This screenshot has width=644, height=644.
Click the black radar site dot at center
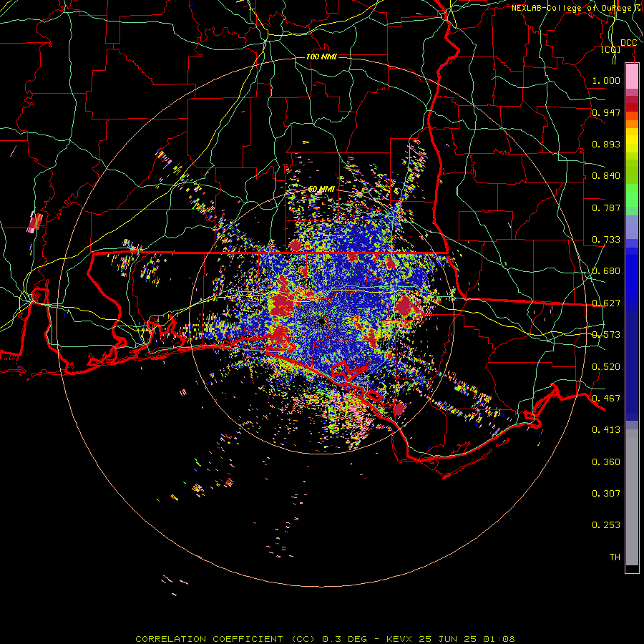coord(321,321)
